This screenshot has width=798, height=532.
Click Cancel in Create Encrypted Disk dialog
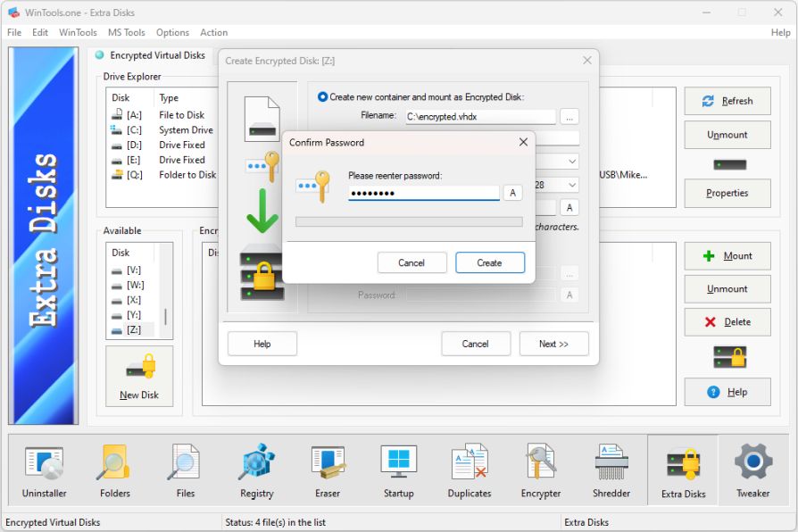coord(476,344)
